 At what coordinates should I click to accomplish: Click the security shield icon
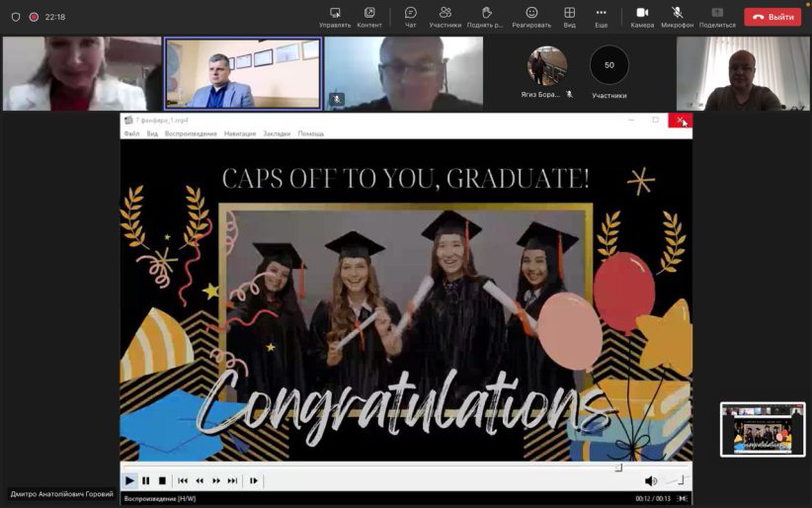(x=15, y=17)
